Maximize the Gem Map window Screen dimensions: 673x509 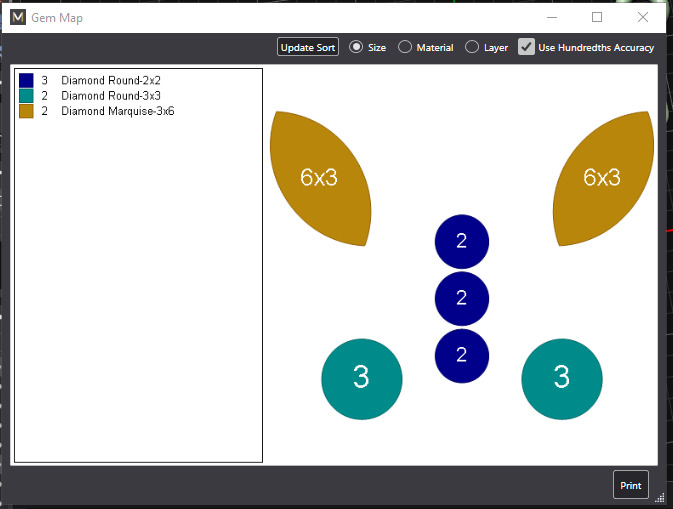click(597, 17)
